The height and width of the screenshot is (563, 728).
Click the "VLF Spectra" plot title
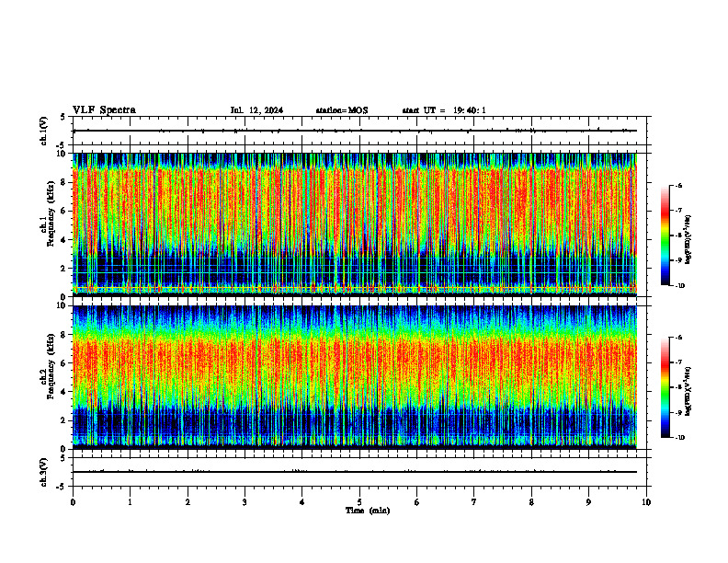click(104, 109)
